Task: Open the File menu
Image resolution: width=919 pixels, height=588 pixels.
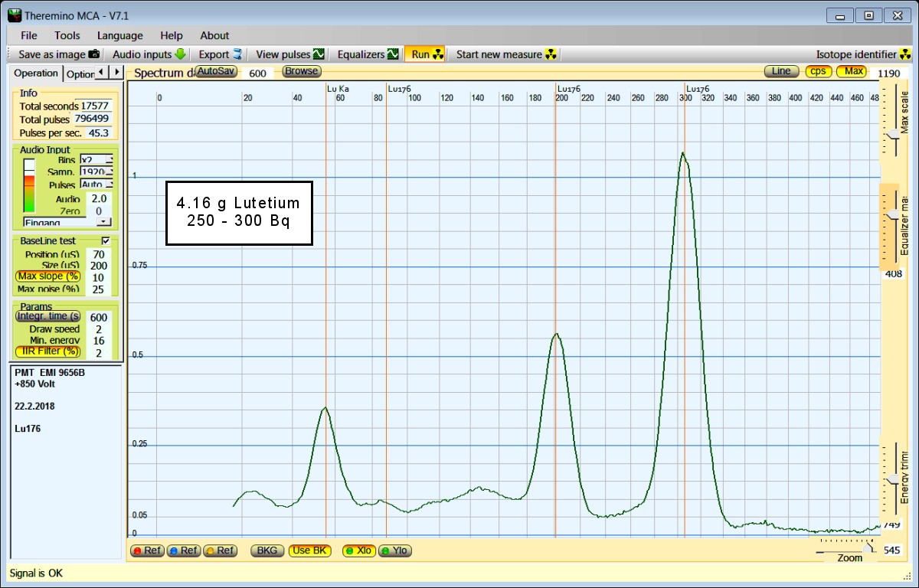Action: (29, 35)
